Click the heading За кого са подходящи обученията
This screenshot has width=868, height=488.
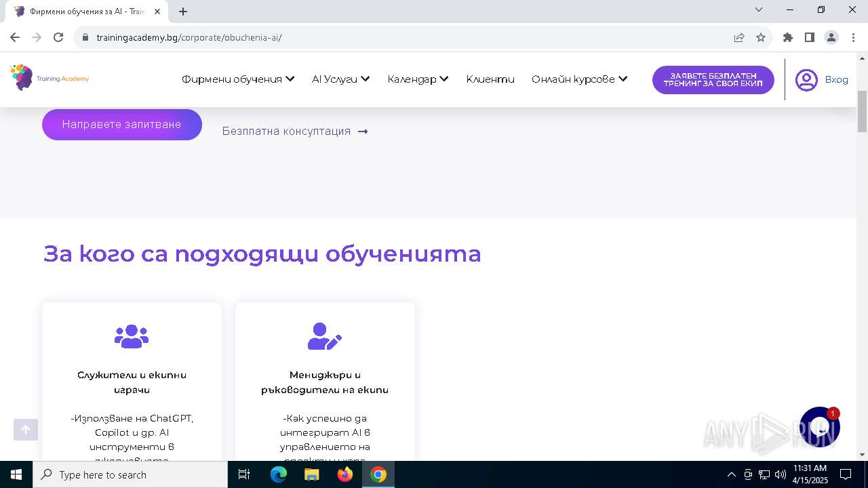click(x=262, y=253)
